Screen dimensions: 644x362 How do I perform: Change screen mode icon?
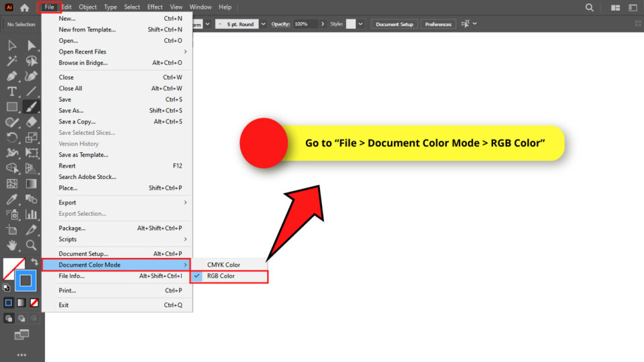(21, 335)
